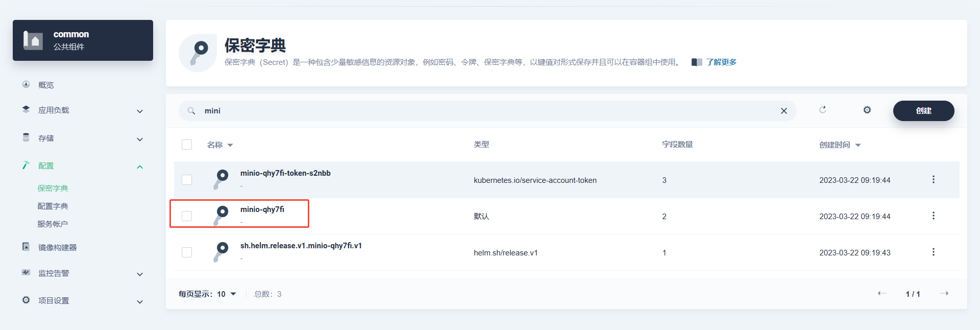This screenshot has width=980, height=330.
Task: Open more actions for sh.helm.release.v1.minio-qhy7fi.v1 row
Action: pos(933,252)
